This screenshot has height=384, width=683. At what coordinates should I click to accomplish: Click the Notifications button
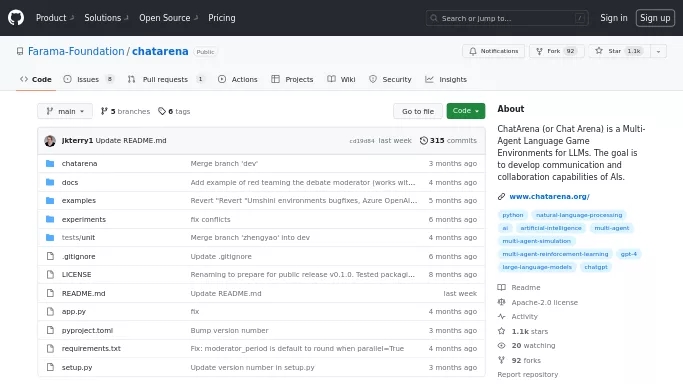click(x=494, y=51)
